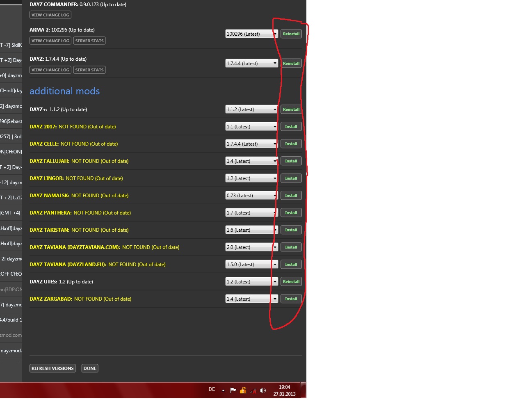
Task: Click 'DAYZ COMMANDER: 0.9.0.123' version text
Action: (78, 5)
